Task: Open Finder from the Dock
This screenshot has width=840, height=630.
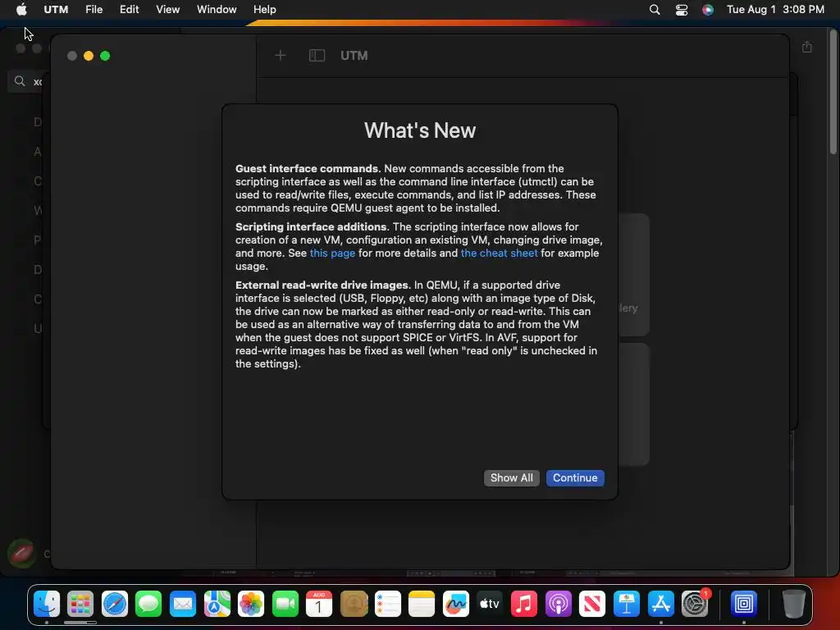Action: tap(47, 604)
